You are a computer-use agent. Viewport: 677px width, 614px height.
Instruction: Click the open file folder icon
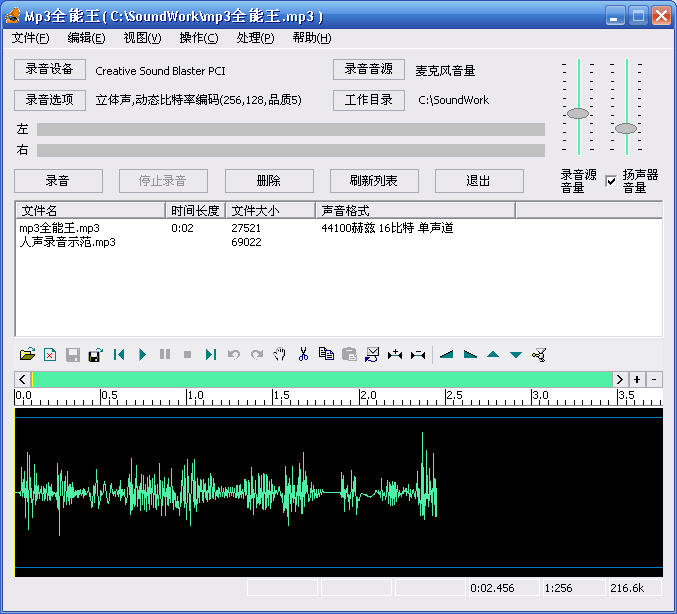point(28,354)
